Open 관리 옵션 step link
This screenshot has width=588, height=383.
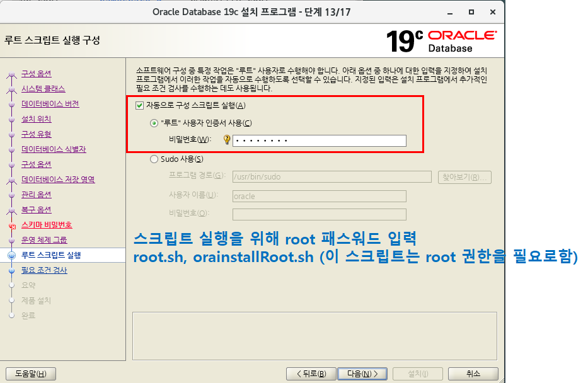point(37,195)
